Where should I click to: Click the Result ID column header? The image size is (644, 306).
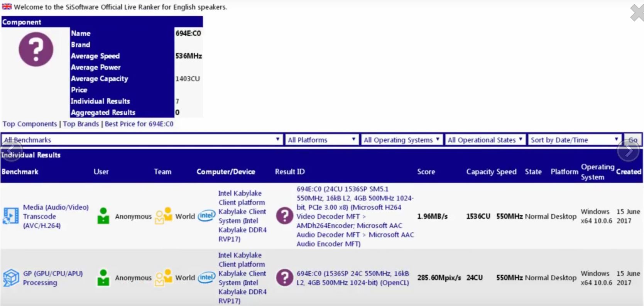pyautogui.click(x=290, y=172)
